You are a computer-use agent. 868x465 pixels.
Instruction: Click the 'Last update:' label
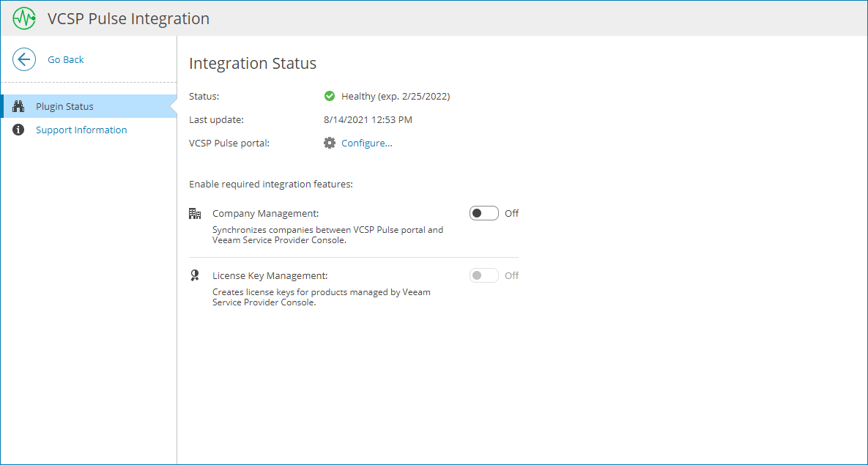[x=216, y=119]
